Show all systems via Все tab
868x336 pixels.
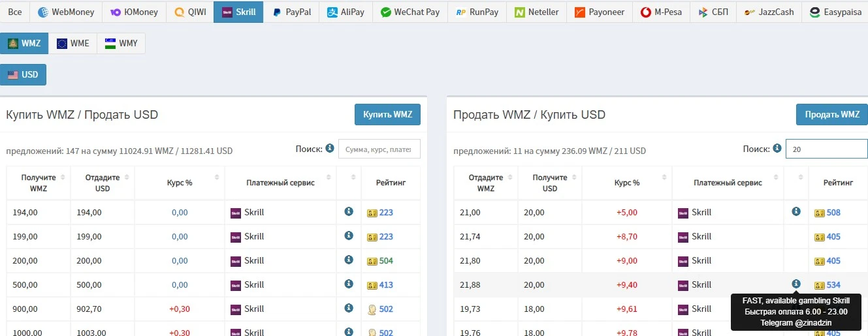15,12
